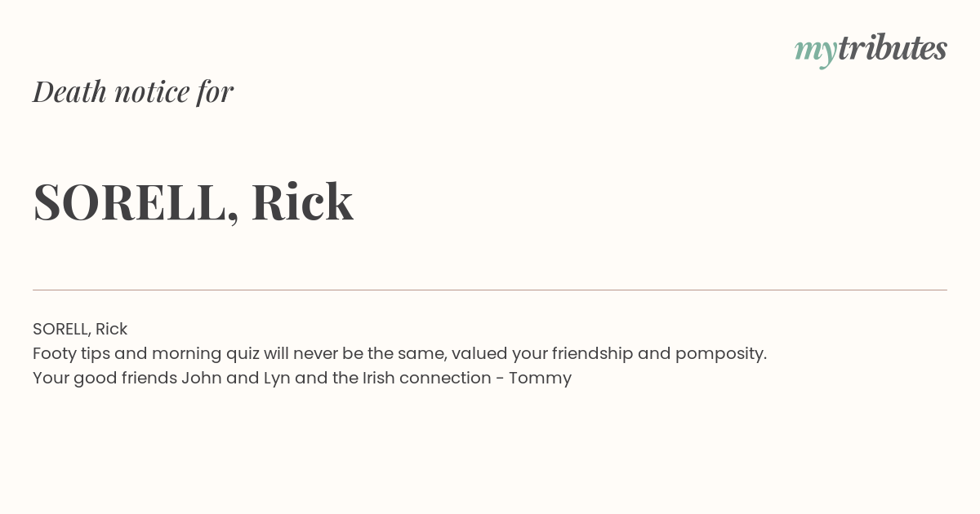Click the word "Rick" in large title
The width and height of the screenshot is (980, 514).
click(302, 201)
